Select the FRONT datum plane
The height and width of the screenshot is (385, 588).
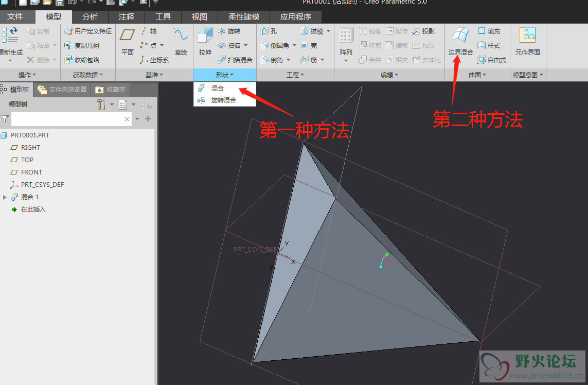[x=31, y=172]
